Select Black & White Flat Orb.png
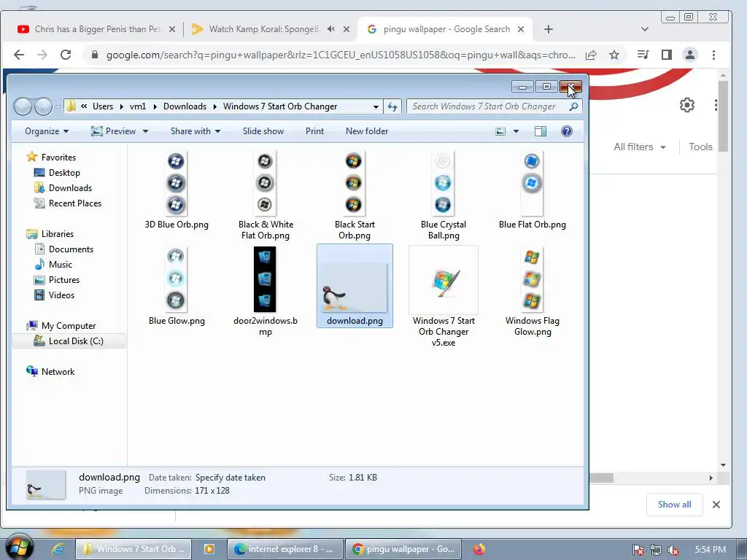 (x=266, y=195)
